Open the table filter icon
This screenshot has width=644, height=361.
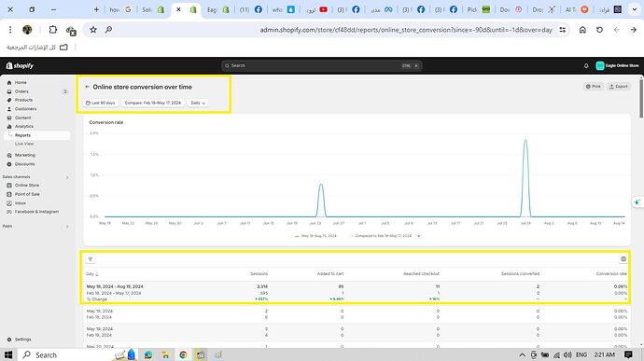(91, 259)
